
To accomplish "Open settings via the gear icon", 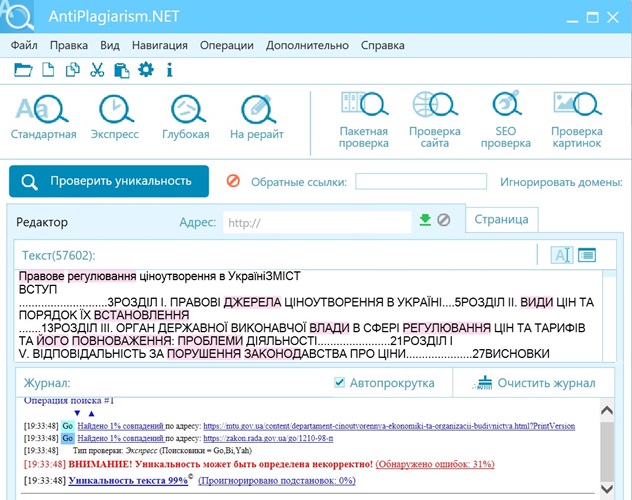I will point(146,70).
